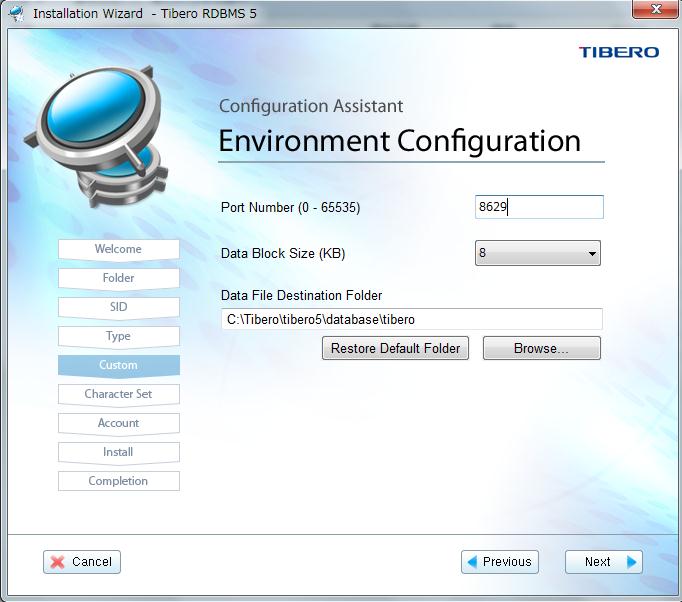Screen dimensions: 682x602
Task: Click the TIBERO logo
Action: click(x=618, y=52)
